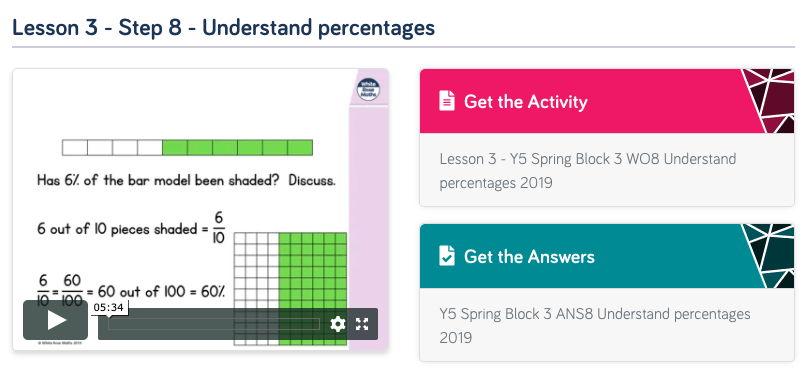Open Lesson 3 - Y5 Spring Block 3 WO8 link

[588, 170]
